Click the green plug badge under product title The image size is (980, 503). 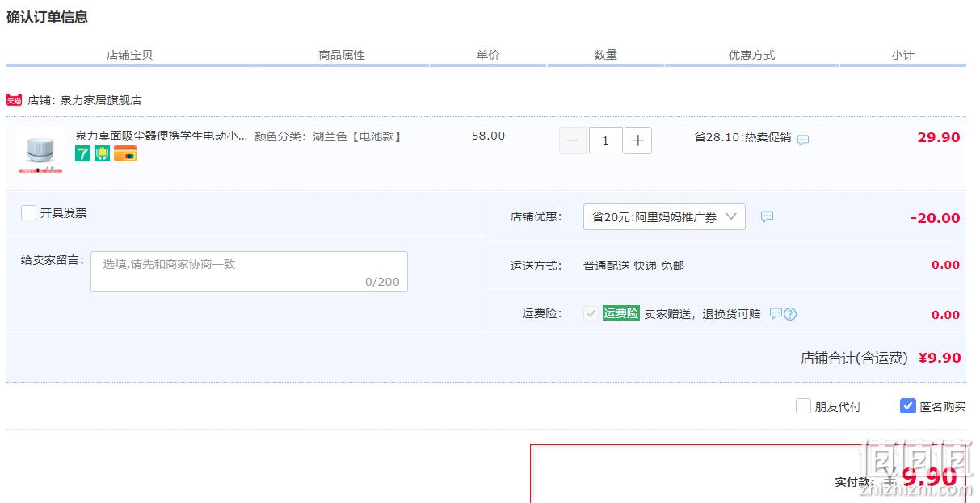102,153
